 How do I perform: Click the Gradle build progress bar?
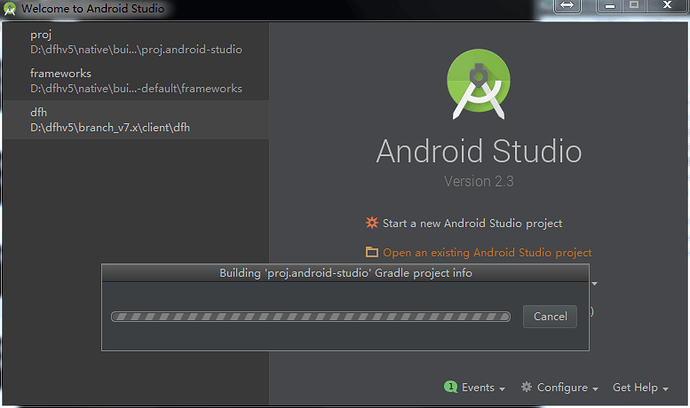click(311, 316)
